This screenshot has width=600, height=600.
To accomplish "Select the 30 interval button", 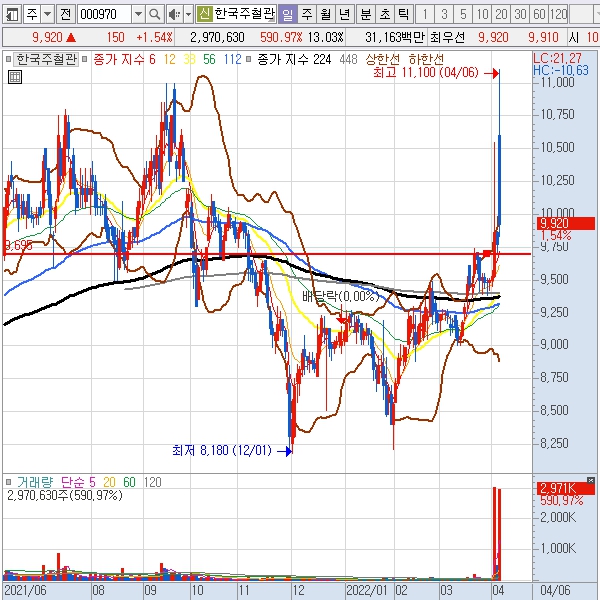I will [x=520, y=15].
